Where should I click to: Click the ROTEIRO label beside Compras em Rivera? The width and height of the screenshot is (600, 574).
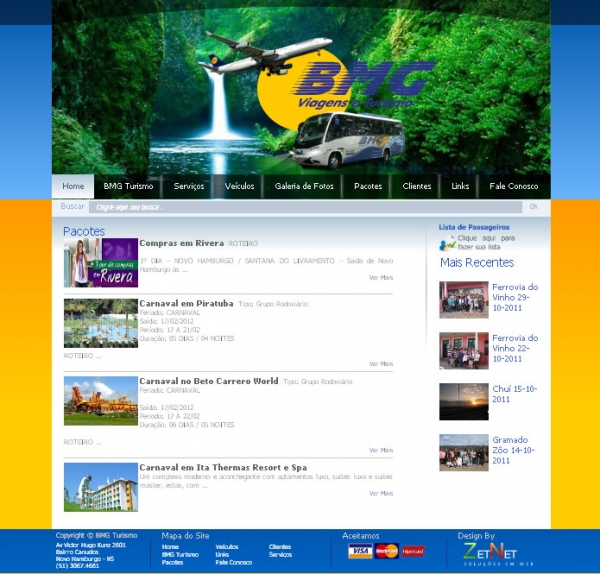(x=243, y=244)
